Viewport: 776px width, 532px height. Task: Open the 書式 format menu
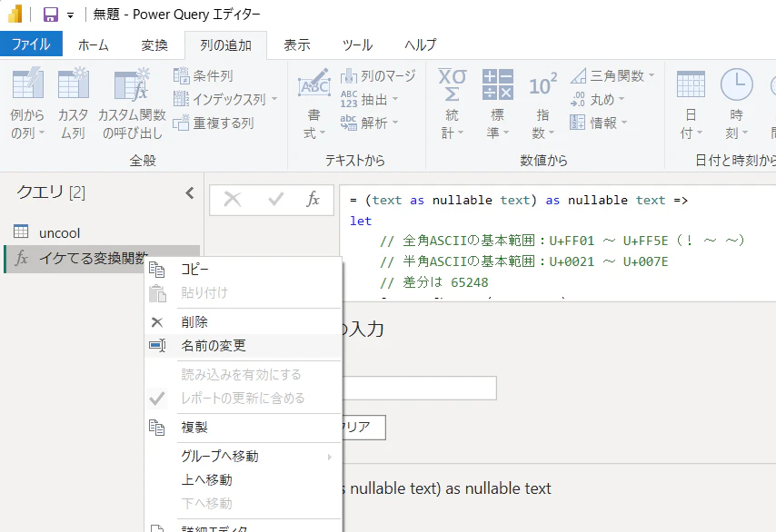pyautogui.click(x=314, y=103)
